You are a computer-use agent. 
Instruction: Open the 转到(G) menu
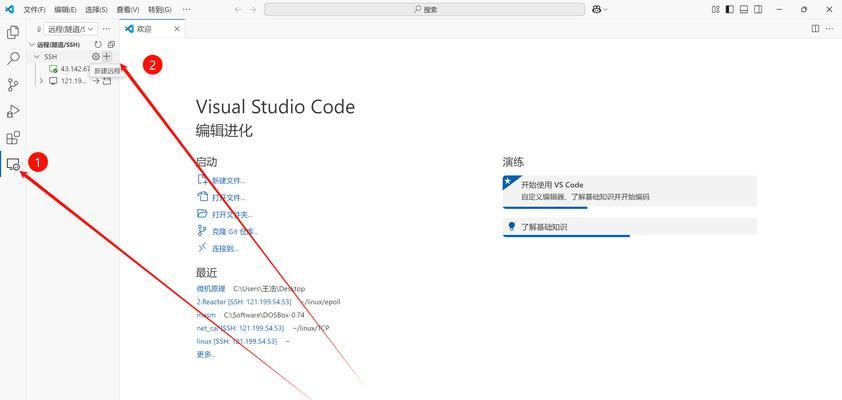pyautogui.click(x=159, y=10)
